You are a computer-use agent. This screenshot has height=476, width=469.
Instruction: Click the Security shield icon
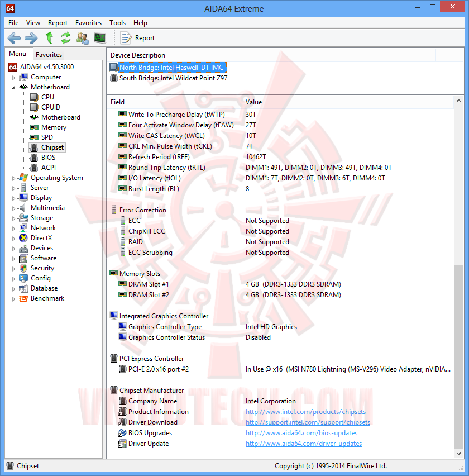point(23,268)
